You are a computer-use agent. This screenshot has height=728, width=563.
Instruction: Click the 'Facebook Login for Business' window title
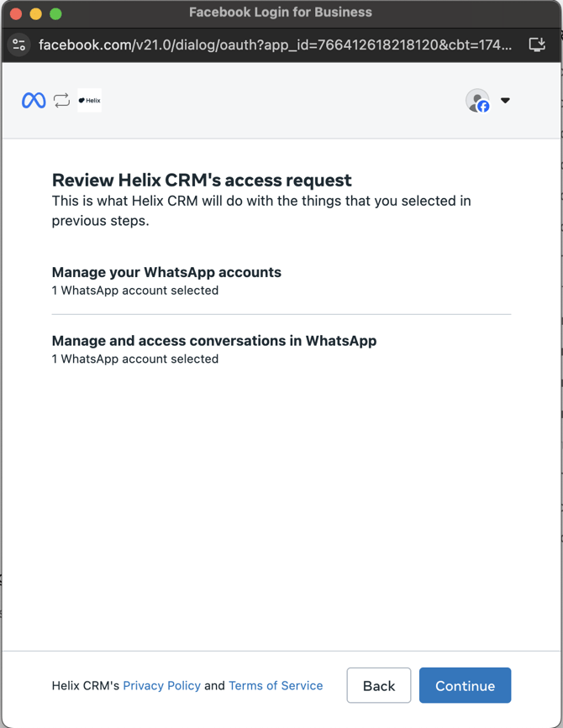tap(280, 13)
